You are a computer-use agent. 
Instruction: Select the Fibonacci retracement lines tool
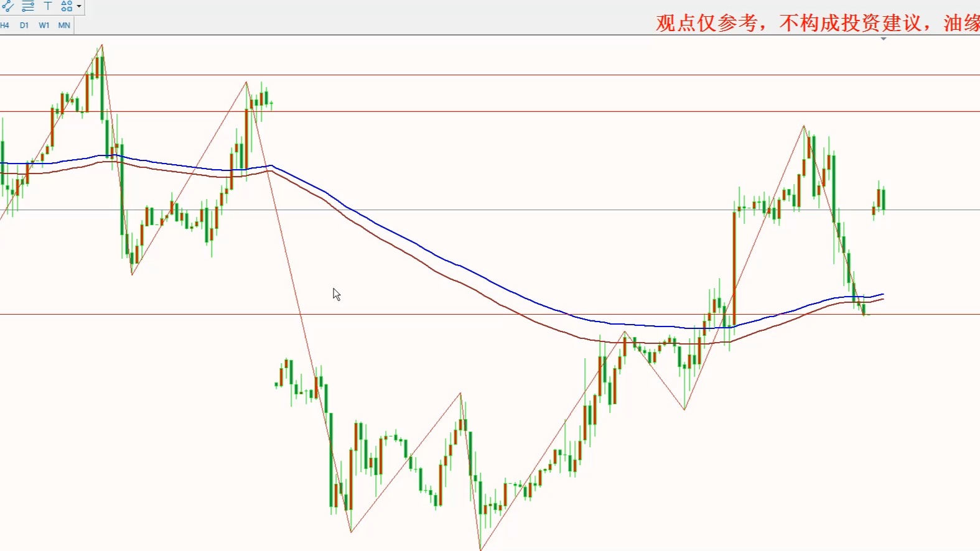click(28, 6)
